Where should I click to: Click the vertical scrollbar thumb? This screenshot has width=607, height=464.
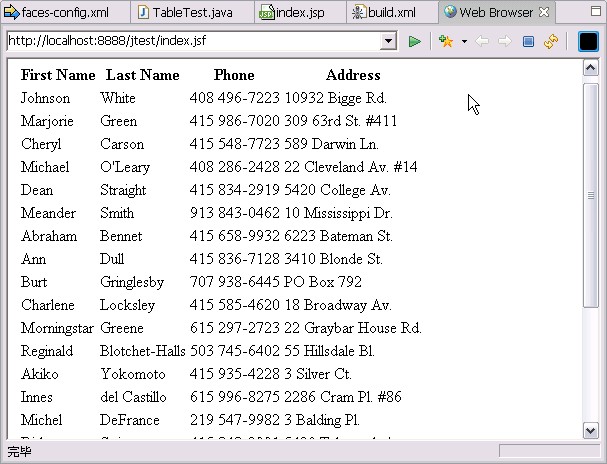coord(591,195)
